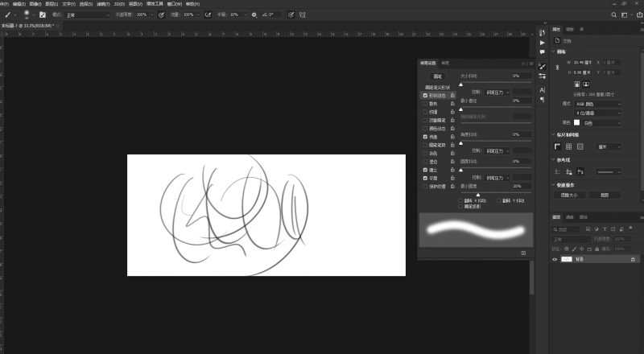The image size is (644, 354).
Task: Click the 裁剪 (Crop) quick action button
Action: (605, 195)
